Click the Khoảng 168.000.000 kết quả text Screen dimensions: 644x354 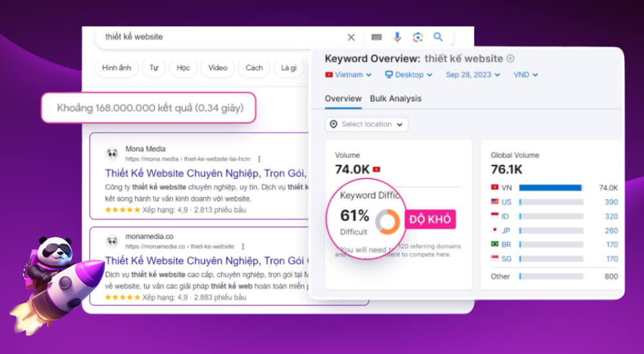150,108
